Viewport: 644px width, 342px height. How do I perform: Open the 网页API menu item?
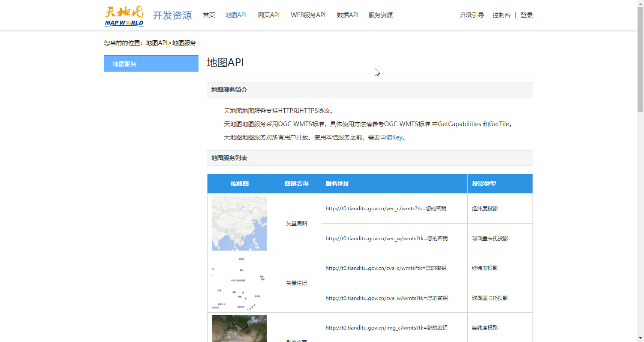pos(269,15)
